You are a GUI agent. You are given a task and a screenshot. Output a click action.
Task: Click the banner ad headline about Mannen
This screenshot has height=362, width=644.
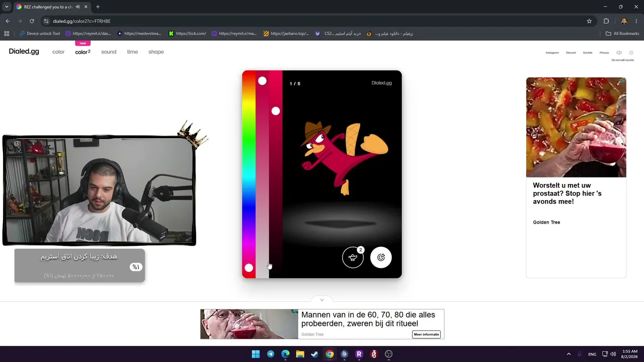point(368,319)
